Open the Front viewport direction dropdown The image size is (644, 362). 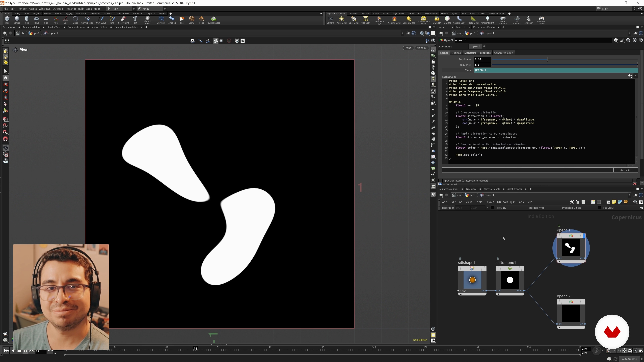(x=408, y=48)
